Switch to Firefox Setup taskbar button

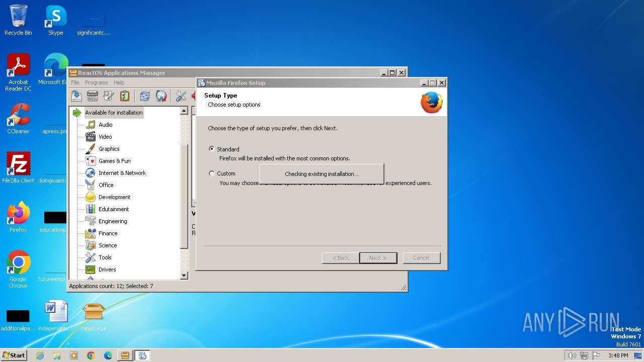(x=142, y=355)
